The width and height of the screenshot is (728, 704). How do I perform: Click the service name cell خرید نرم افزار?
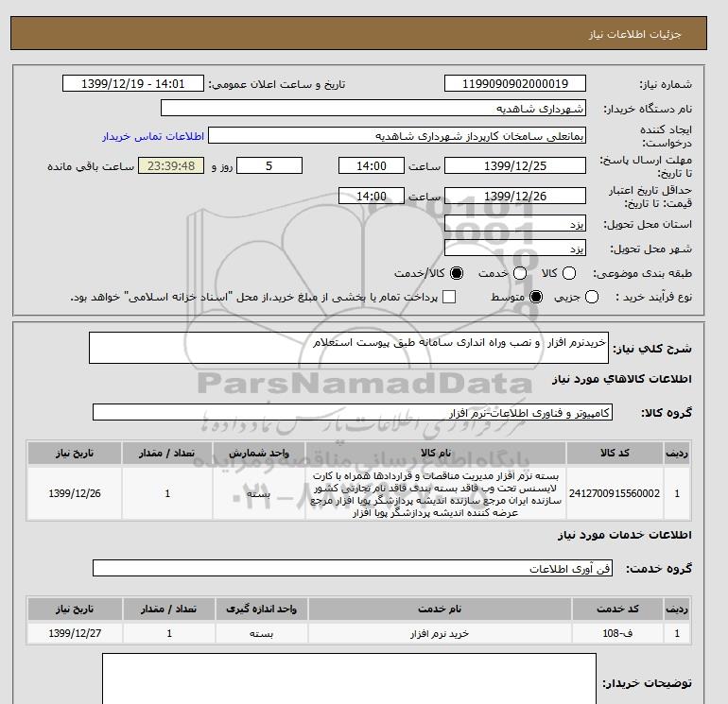point(440,633)
